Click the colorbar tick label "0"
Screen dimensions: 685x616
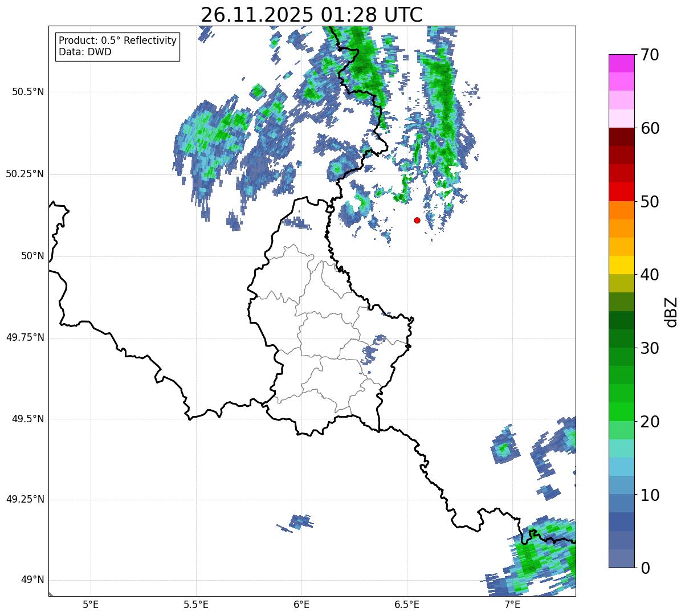click(x=645, y=568)
